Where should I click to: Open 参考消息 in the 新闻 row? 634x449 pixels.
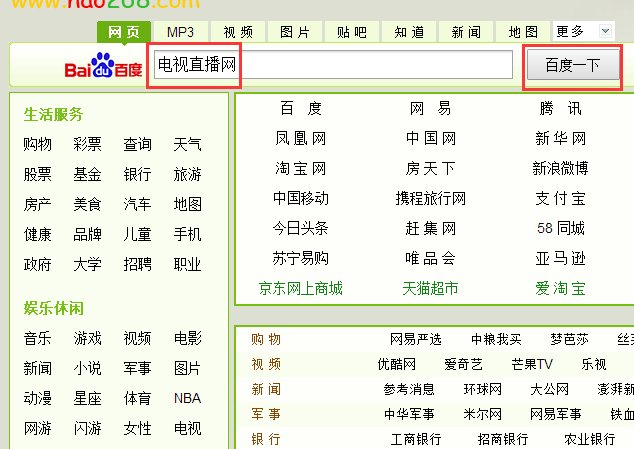pyautogui.click(x=409, y=389)
